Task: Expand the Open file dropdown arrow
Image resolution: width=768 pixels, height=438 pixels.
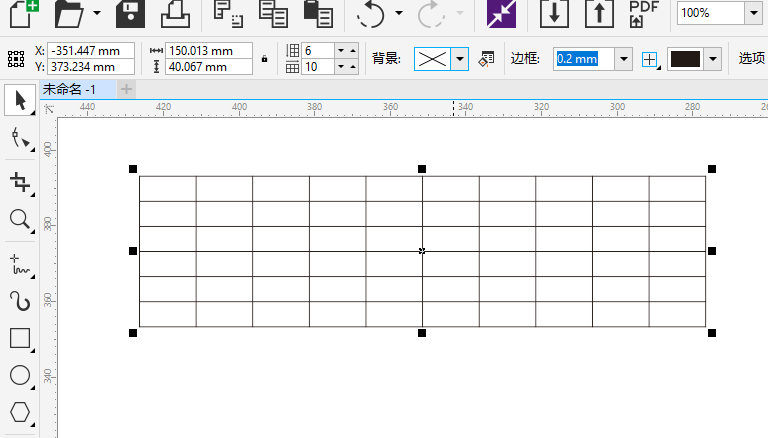Action: 97,13
